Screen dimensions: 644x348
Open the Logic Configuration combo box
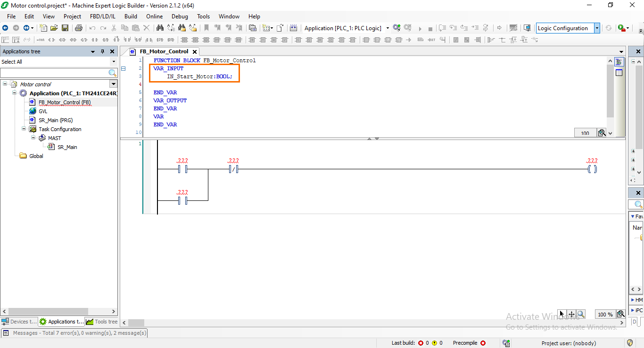[x=568, y=28]
